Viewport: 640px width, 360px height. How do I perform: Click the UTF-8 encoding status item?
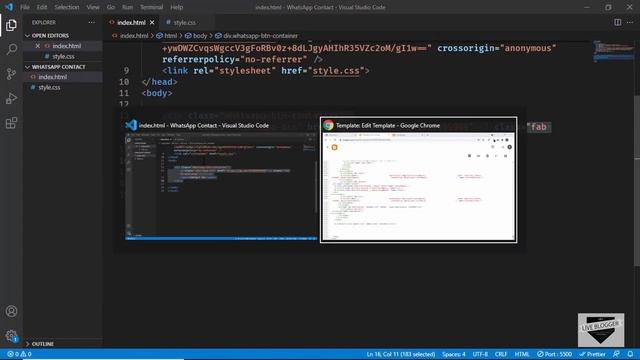coord(480,354)
